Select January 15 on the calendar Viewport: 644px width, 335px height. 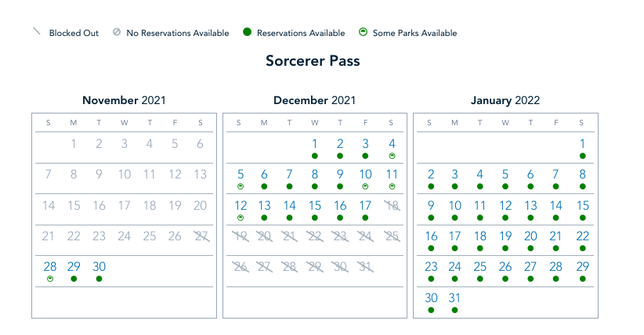point(583,206)
